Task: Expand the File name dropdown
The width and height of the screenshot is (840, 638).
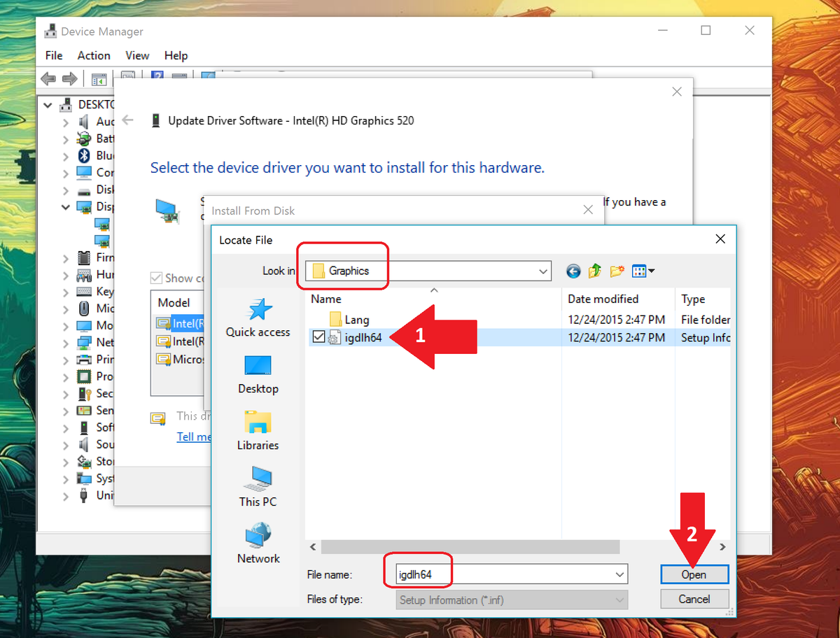Action: [x=620, y=574]
